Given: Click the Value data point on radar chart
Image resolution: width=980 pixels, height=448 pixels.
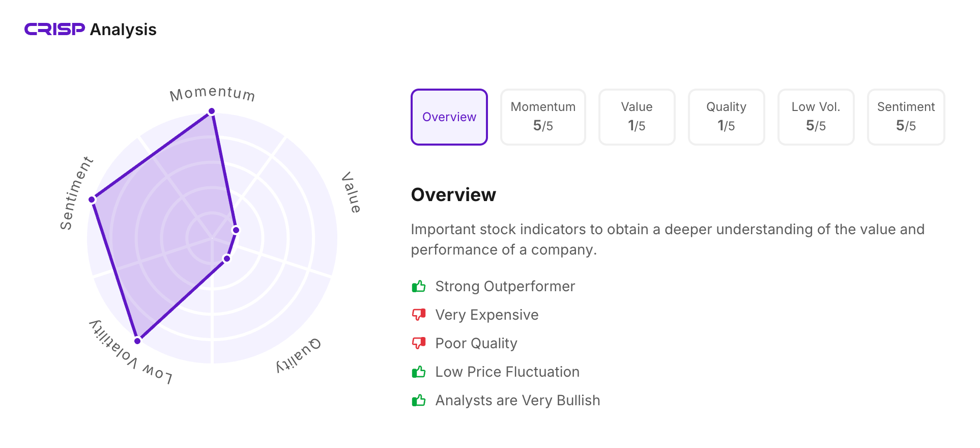Looking at the screenshot, I should [x=236, y=230].
